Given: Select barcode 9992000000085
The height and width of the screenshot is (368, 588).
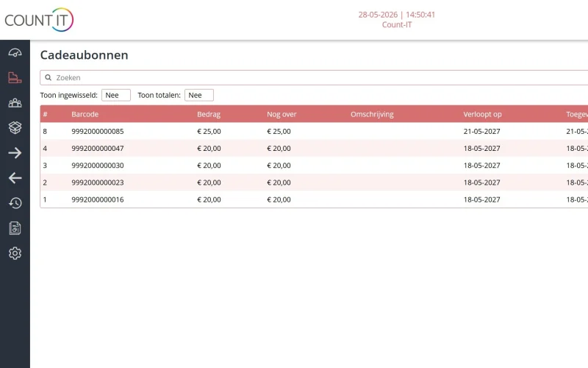Looking at the screenshot, I should click(x=98, y=132).
